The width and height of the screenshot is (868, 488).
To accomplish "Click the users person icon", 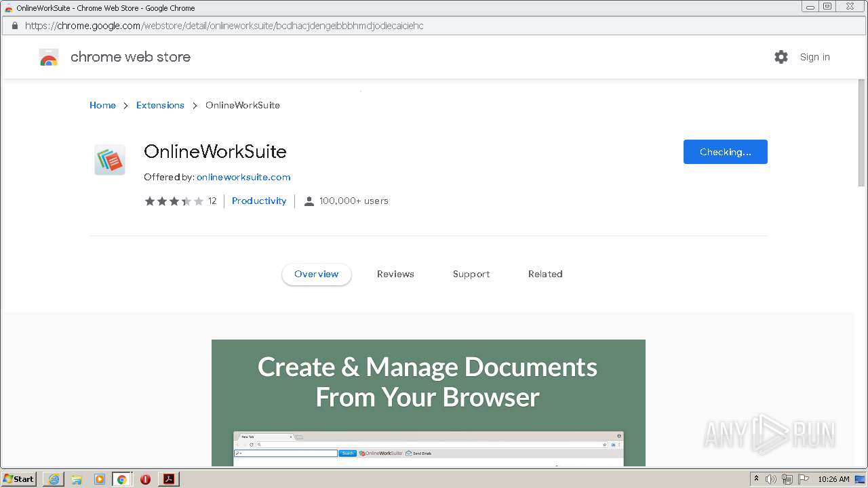I will (309, 201).
